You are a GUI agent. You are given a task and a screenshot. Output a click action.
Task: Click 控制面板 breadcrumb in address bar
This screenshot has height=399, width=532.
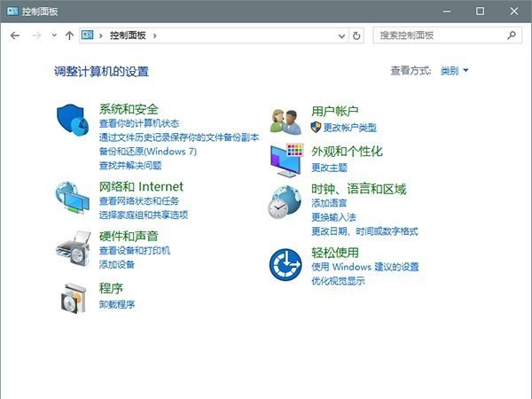128,35
